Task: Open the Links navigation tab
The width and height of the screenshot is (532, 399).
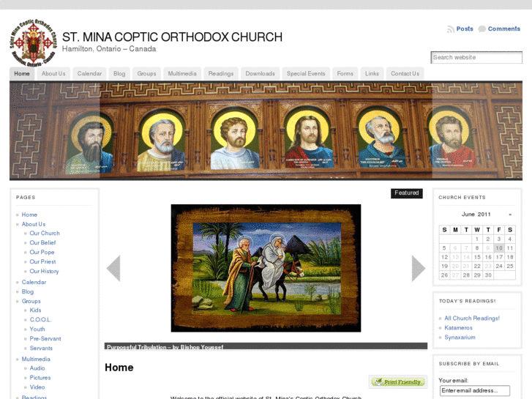Action: click(372, 74)
